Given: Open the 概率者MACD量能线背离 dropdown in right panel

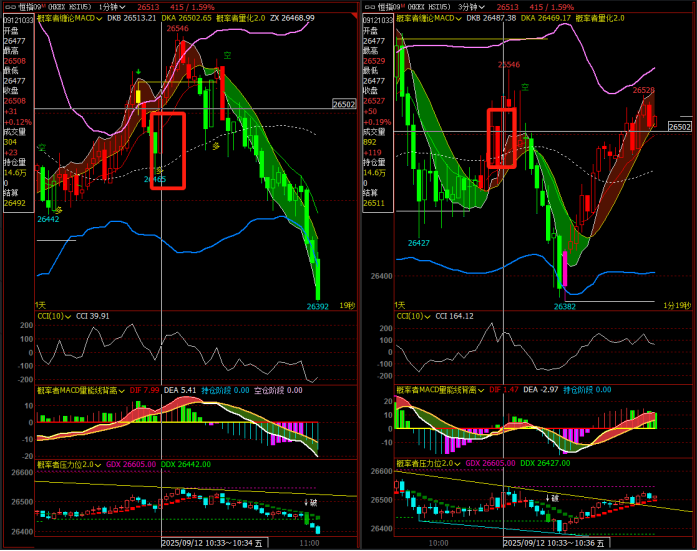Looking at the screenshot, I should [x=479, y=389].
